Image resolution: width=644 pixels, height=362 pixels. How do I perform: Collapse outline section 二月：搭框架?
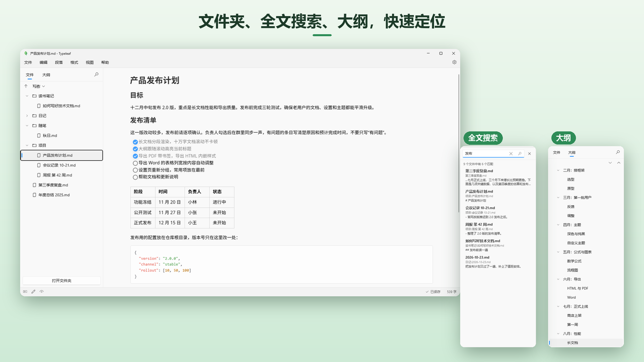click(x=557, y=170)
